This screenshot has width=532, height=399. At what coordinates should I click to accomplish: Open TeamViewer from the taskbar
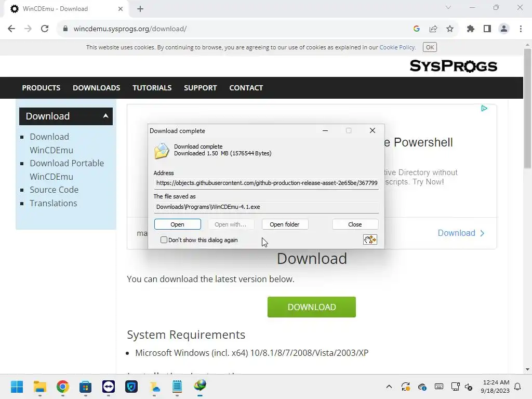pyautogui.click(x=109, y=387)
